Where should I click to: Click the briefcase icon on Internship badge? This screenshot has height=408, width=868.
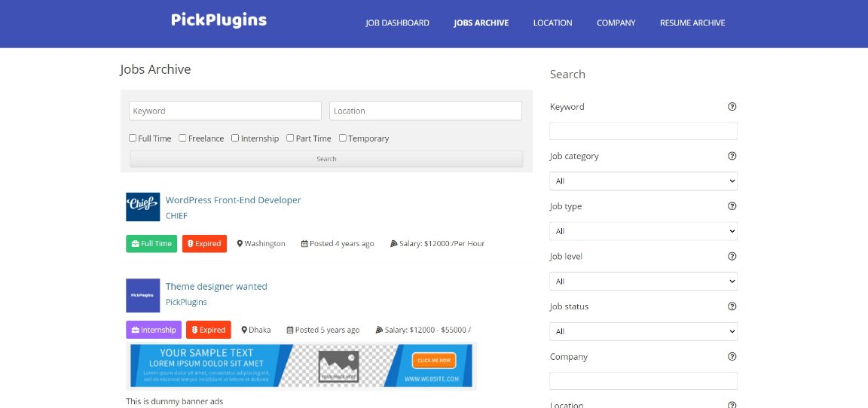click(x=135, y=330)
